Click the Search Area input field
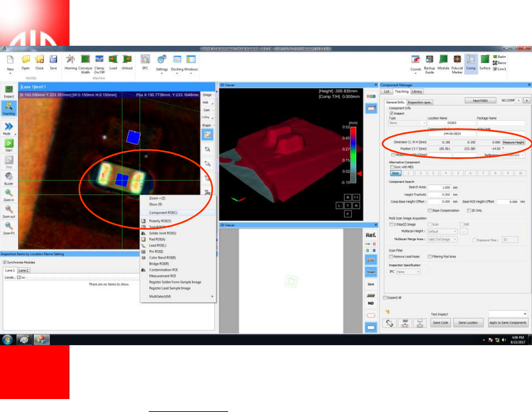This screenshot has height=412, width=532. pyautogui.click(x=440, y=188)
